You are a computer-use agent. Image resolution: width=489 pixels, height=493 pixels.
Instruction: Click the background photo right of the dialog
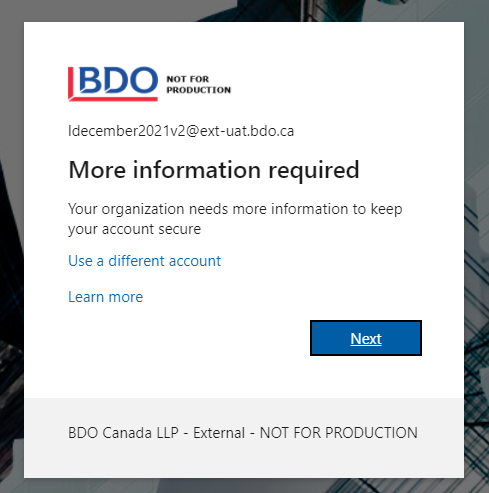coord(476,247)
